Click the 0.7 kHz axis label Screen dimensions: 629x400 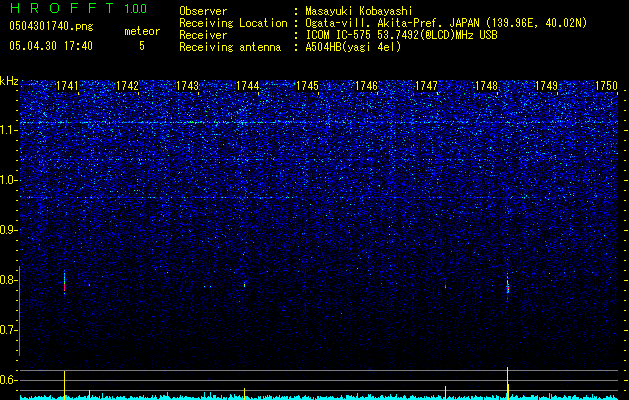[x=8, y=330]
